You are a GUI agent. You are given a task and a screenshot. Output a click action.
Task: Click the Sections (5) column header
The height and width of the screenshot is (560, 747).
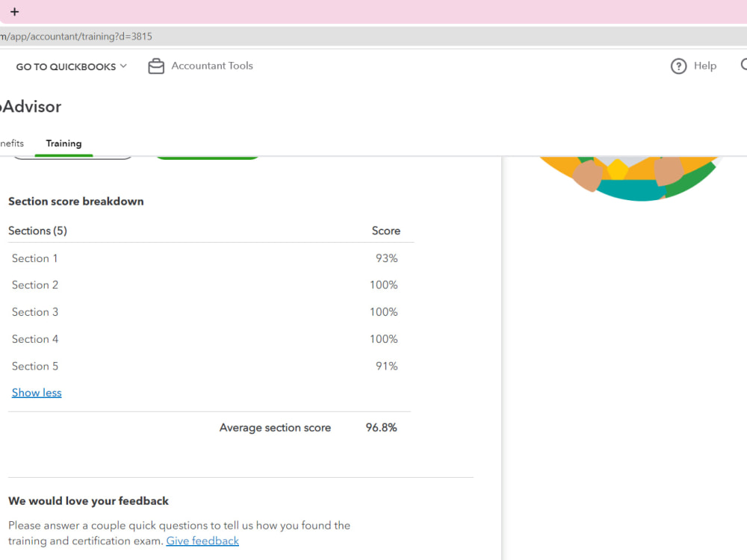coord(37,231)
